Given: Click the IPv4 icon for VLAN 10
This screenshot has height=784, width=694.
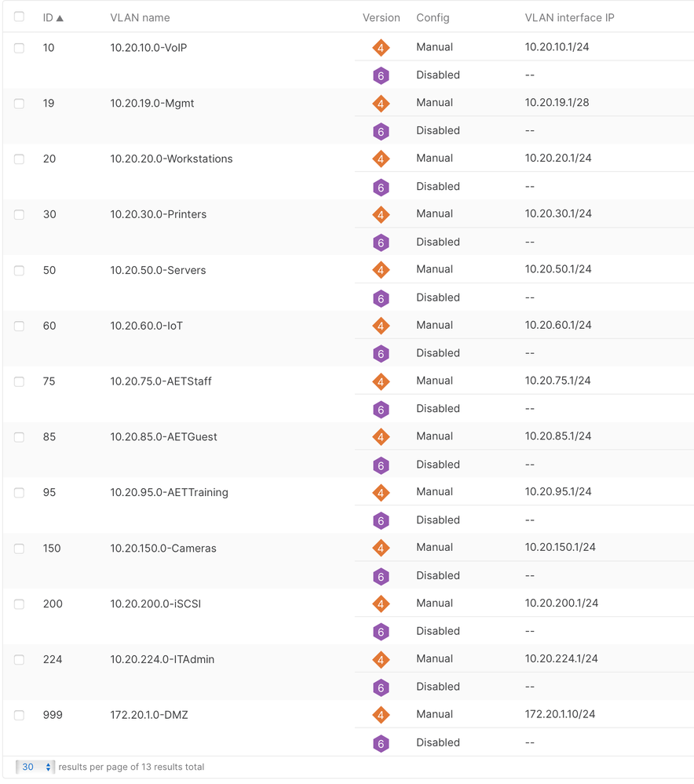Looking at the screenshot, I should tap(381, 48).
